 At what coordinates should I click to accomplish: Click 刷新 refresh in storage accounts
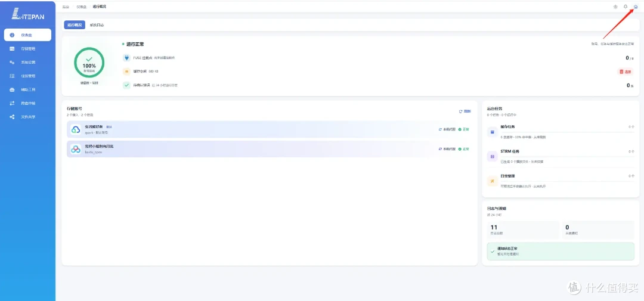point(465,111)
